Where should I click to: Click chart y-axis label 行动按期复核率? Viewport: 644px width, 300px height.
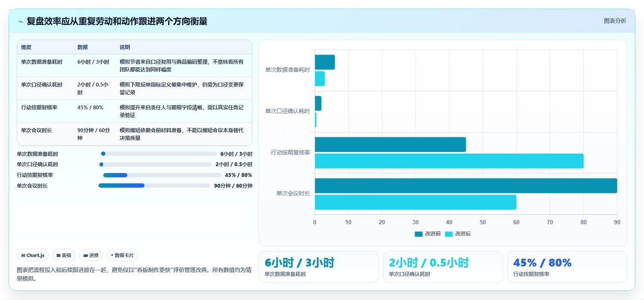tap(290, 152)
